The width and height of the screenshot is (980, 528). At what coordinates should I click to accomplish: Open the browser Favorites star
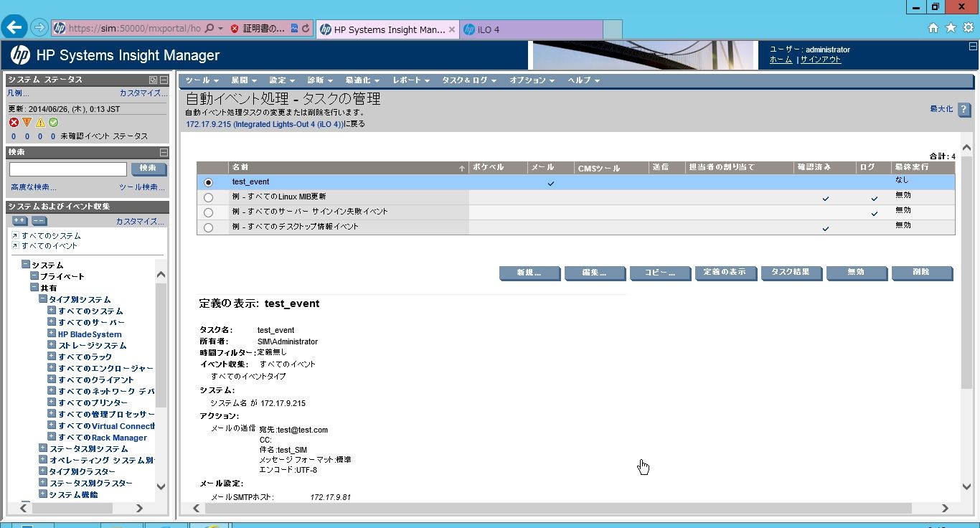951,28
